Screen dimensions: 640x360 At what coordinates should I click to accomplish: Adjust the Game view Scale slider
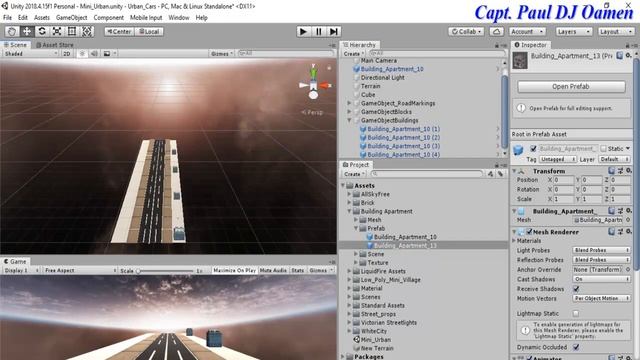coord(166,271)
